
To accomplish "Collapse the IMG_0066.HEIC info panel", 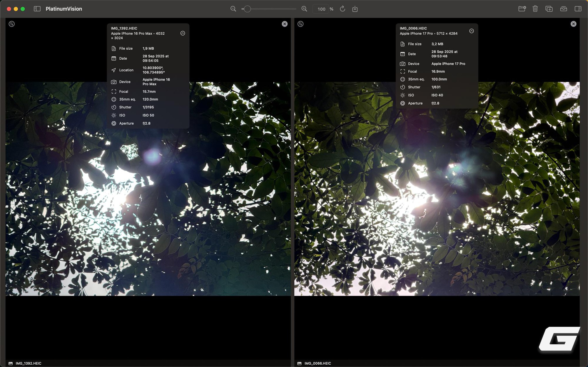I will (x=471, y=31).
